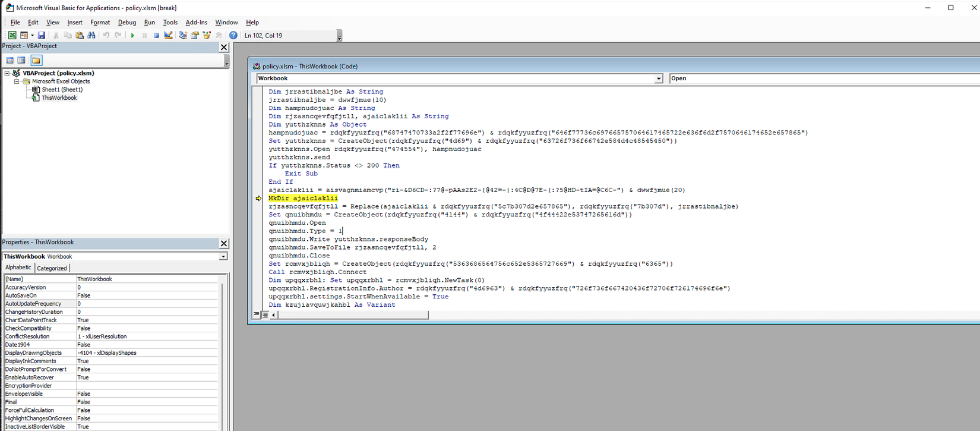Image resolution: width=980 pixels, height=431 pixels.
Task: Open the Add-Ins menu
Action: 197,23
